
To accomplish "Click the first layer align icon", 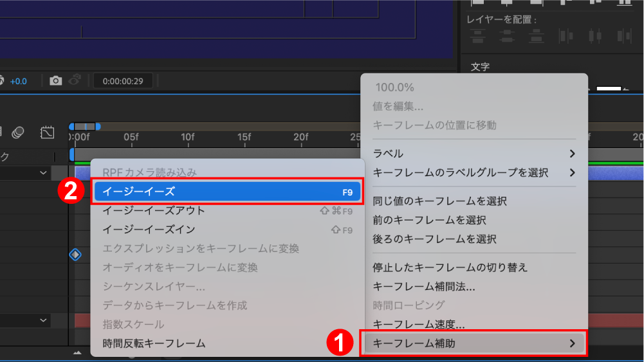I will pyautogui.click(x=477, y=36).
